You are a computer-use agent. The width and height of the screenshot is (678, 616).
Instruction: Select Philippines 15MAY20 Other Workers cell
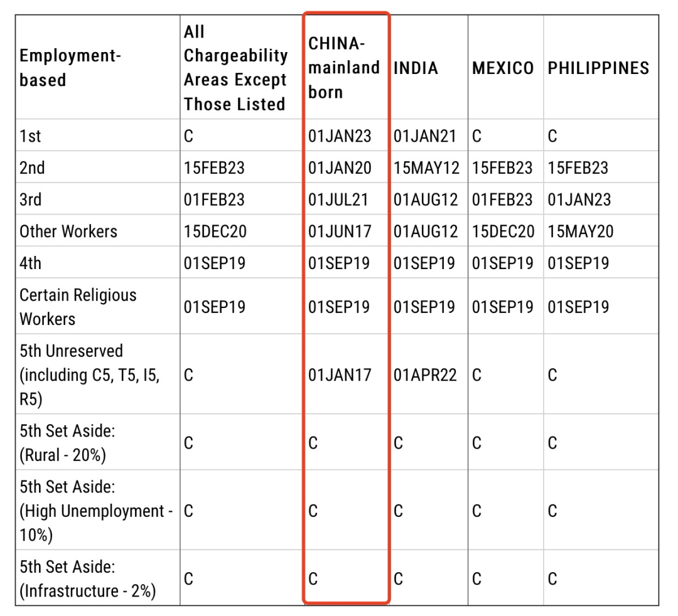click(x=580, y=231)
